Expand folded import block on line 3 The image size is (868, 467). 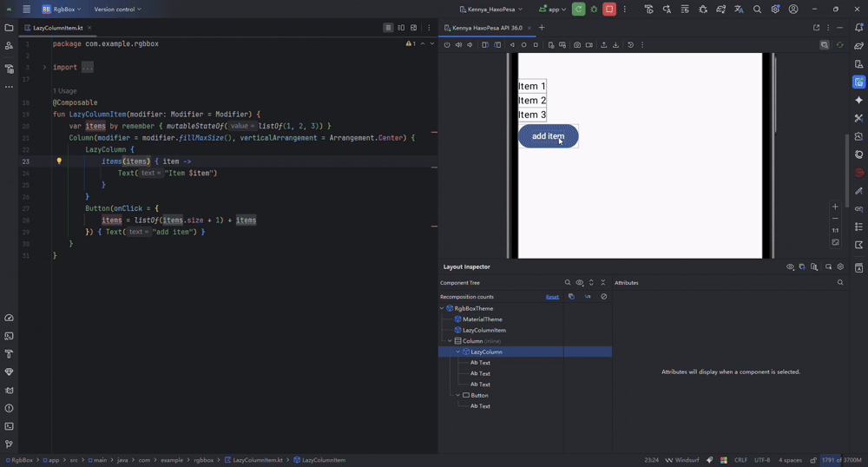(x=44, y=68)
